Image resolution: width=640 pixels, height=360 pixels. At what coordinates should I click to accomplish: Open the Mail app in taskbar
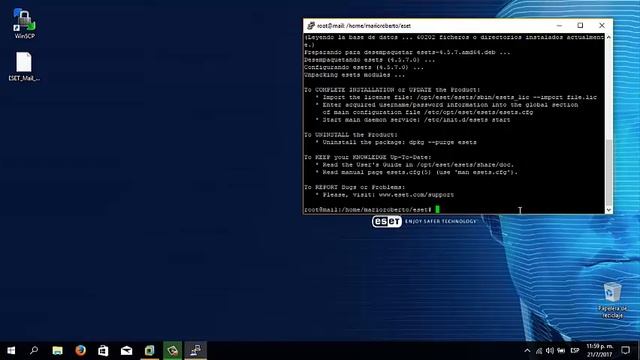coord(127,351)
